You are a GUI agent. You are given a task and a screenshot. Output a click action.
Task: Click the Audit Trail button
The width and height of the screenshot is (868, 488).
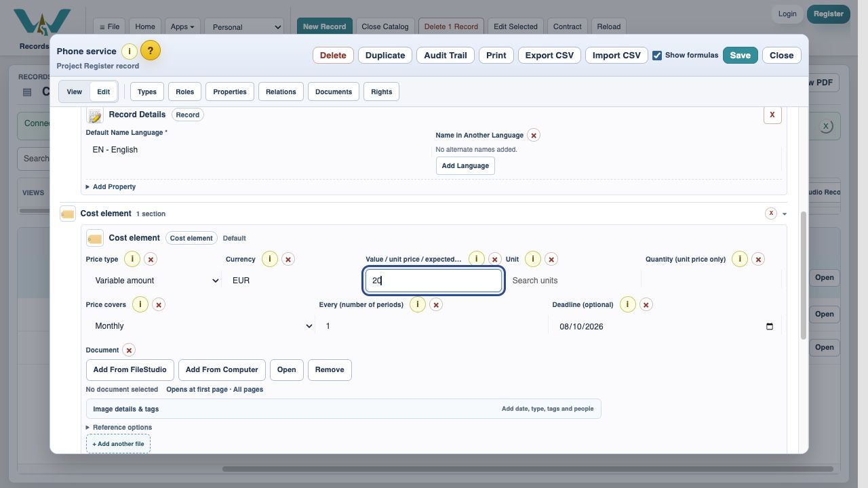click(x=446, y=56)
